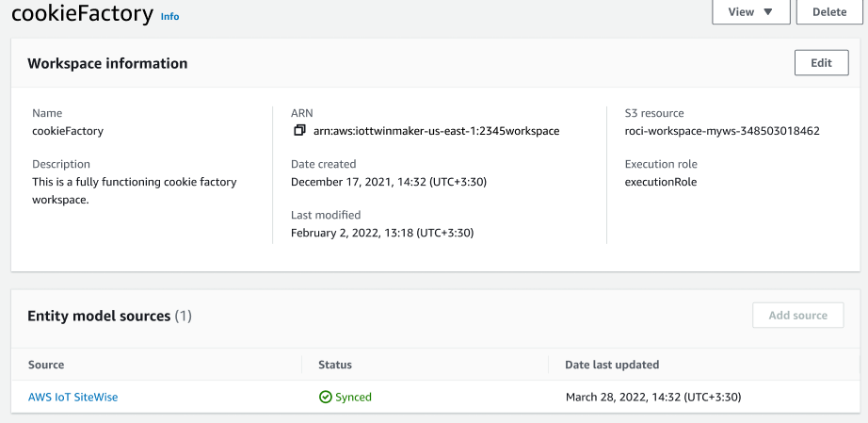Edit the workspace information
Image resolution: width=868 pixels, height=423 pixels.
[821, 63]
